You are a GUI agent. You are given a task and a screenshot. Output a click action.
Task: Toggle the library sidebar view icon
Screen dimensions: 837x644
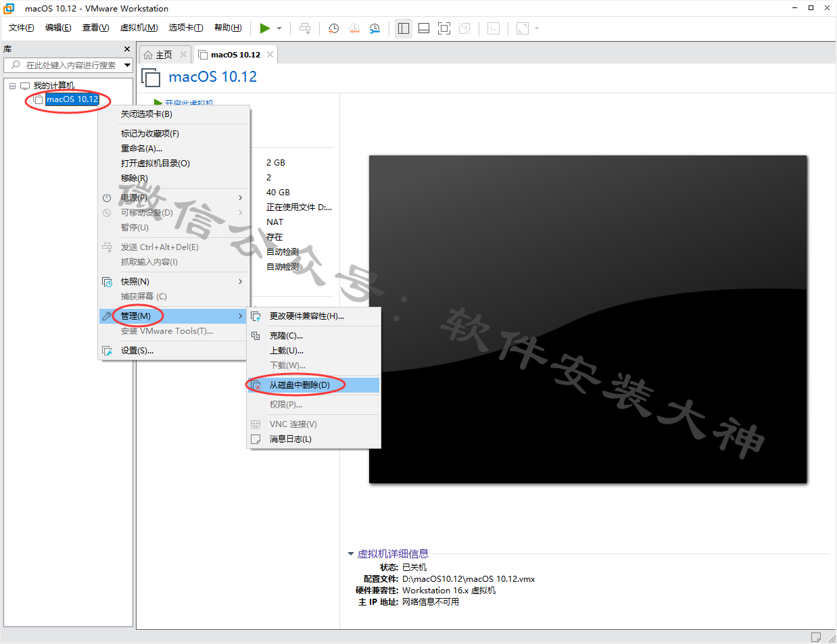[x=404, y=28]
